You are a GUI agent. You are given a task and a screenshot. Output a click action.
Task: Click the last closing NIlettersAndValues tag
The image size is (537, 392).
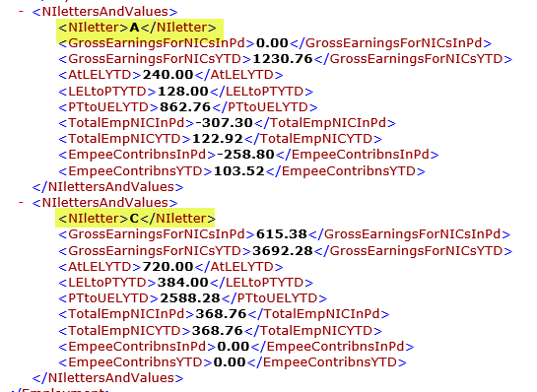pyautogui.click(x=107, y=378)
